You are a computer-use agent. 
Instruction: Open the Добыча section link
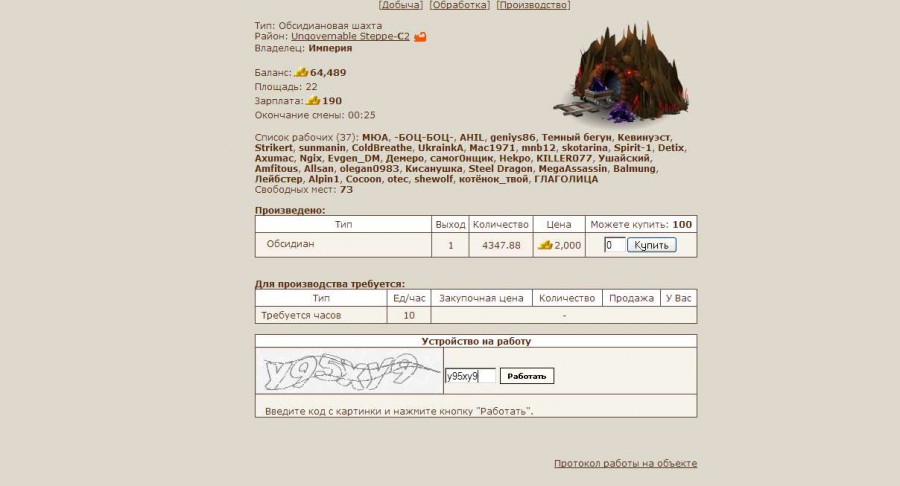[401, 5]
